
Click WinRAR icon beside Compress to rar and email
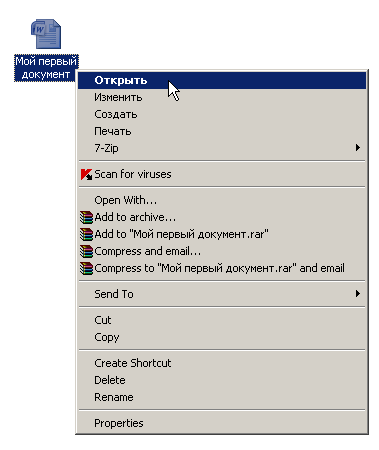[86, 268]
